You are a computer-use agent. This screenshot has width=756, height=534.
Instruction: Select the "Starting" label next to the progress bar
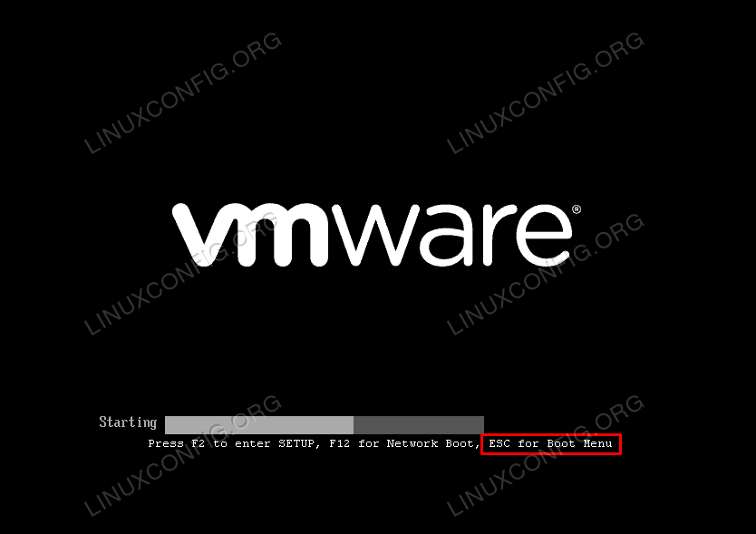click(x=128, y=422)
